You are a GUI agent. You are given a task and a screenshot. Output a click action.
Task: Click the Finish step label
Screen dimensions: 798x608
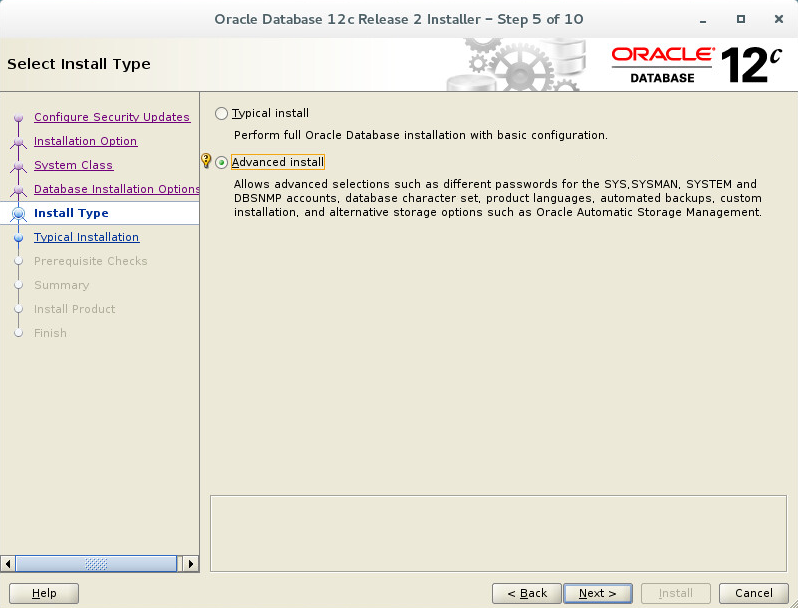[50, 333]
